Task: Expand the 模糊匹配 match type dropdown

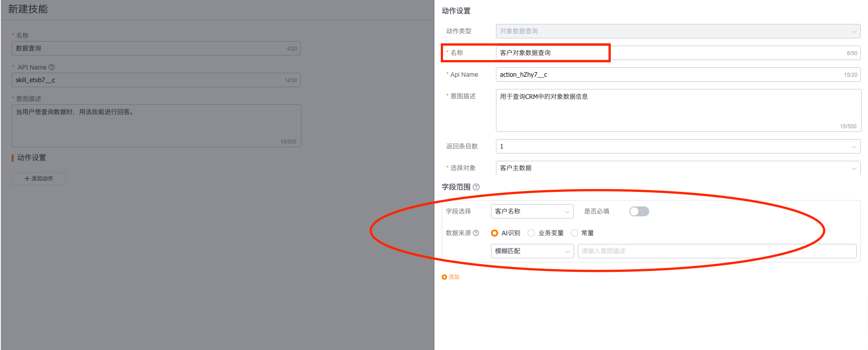Action: pyautogui.click(x=532, y=251)
